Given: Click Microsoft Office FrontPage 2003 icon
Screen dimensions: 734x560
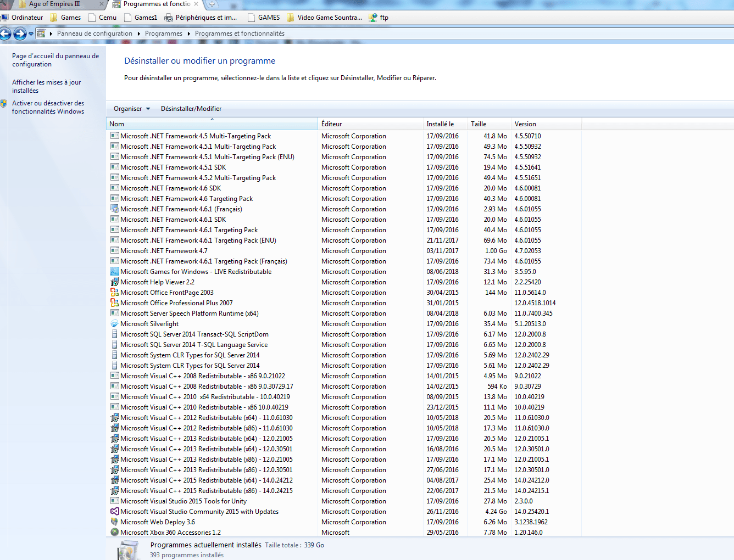Looking at the screenshot, I should tap(115, 293).
